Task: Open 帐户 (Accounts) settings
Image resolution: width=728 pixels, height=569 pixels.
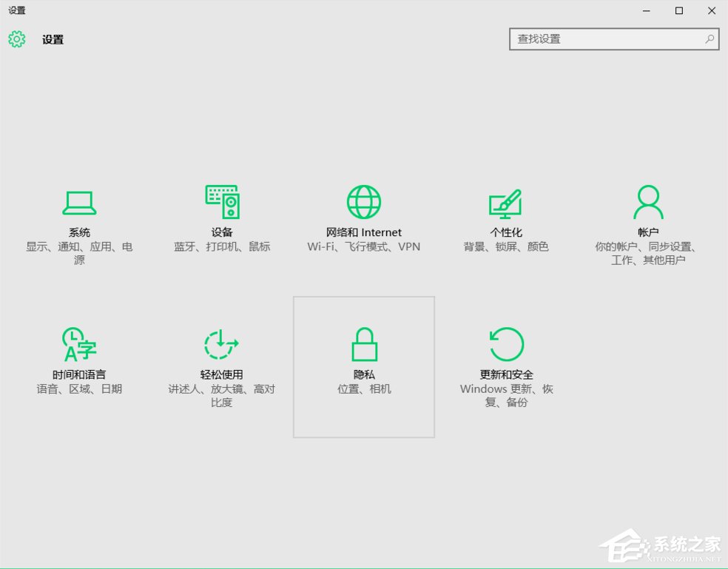Action: pos(648,222)
